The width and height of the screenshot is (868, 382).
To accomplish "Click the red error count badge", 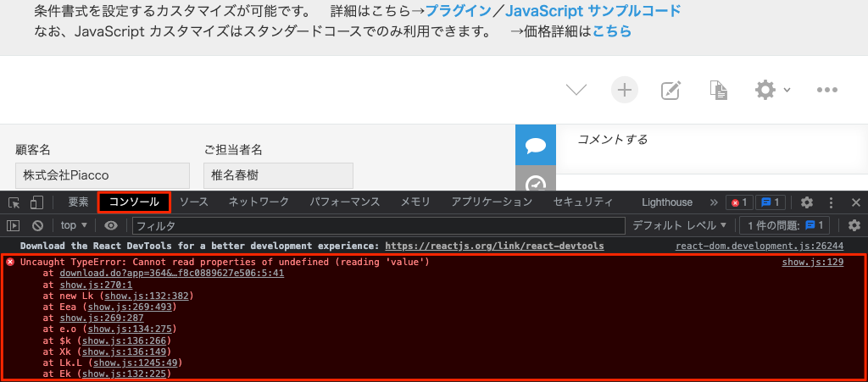I will pos(739,202).
